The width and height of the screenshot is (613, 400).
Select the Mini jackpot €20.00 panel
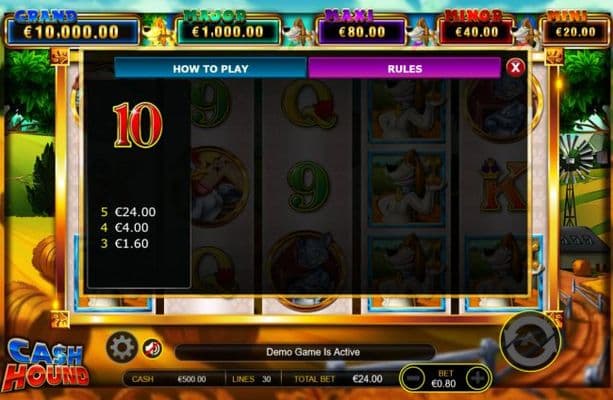[x=575, y=31]
